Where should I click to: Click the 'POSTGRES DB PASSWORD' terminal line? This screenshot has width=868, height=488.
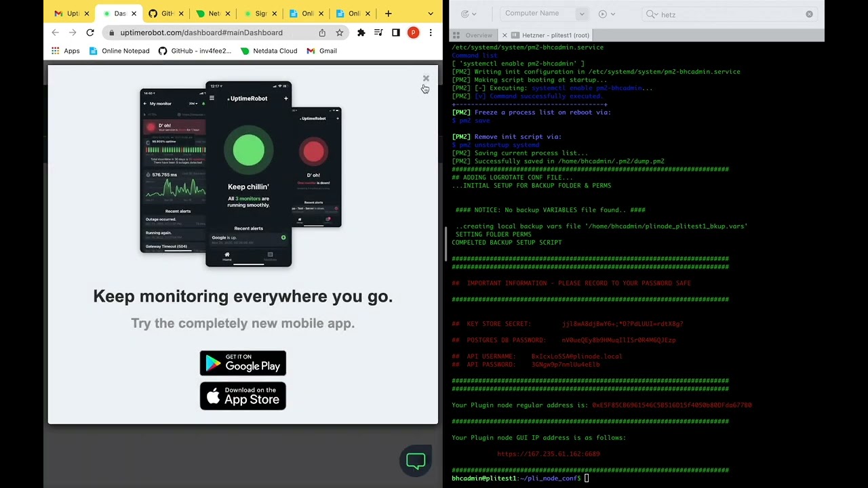click(x=564, y=340)
